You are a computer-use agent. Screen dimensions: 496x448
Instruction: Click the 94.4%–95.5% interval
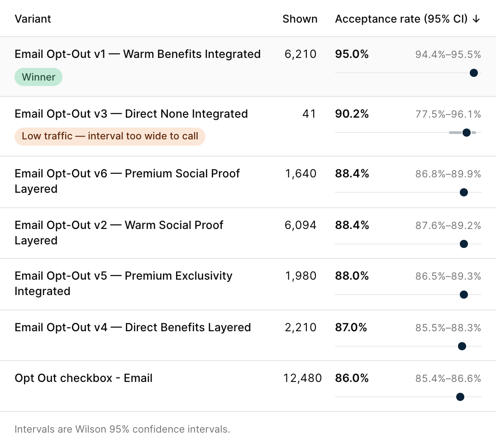point(448,54)
